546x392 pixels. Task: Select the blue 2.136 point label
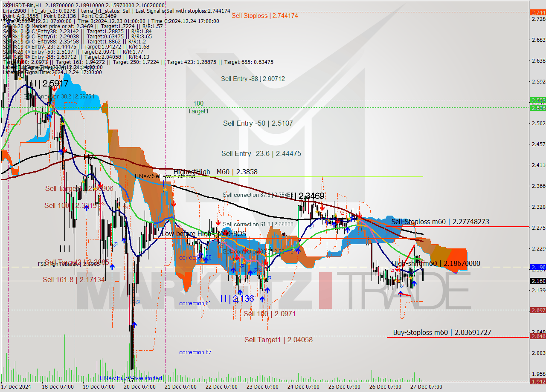[237, 299]
